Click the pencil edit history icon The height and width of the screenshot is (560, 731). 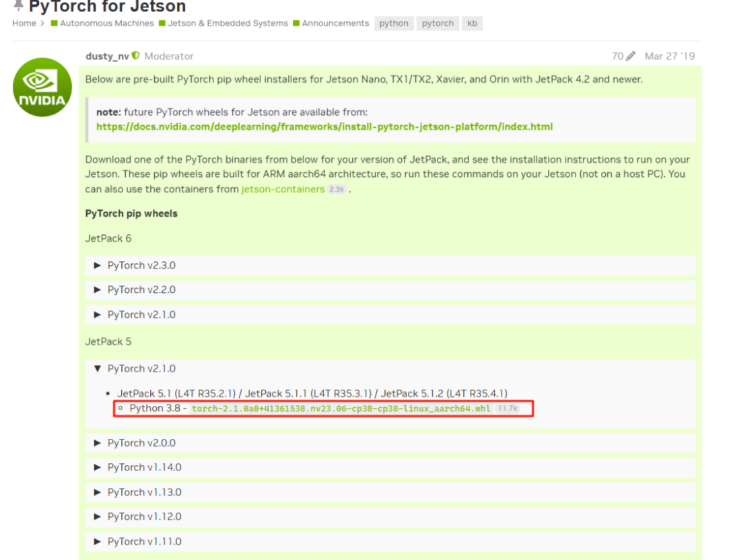coord(630,57)
